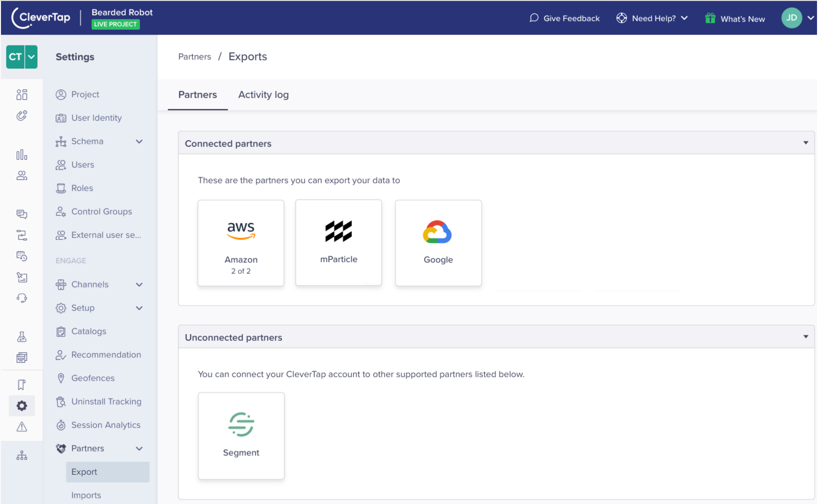Click the Schema tree icon

(x=61, y=142)
